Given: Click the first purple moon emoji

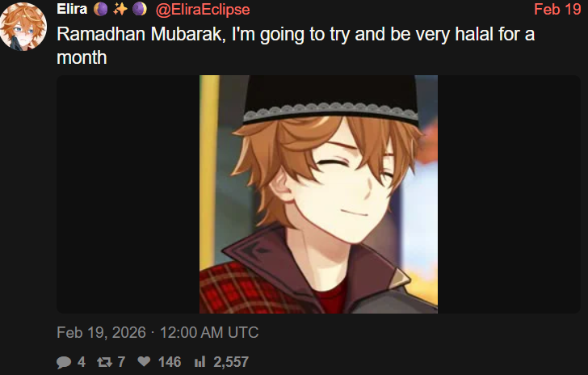Looking at the screenshot, I should click(100, 9).
